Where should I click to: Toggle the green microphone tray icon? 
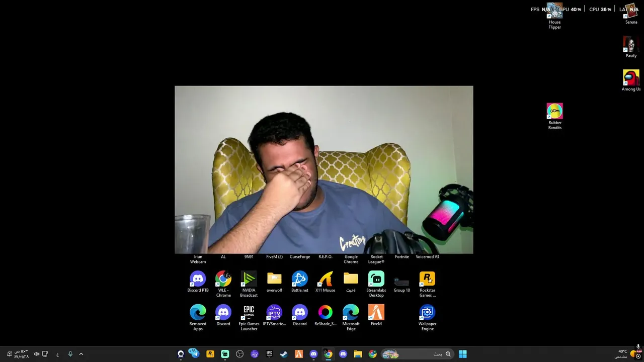pyautogui.click(x=70, y=354)
